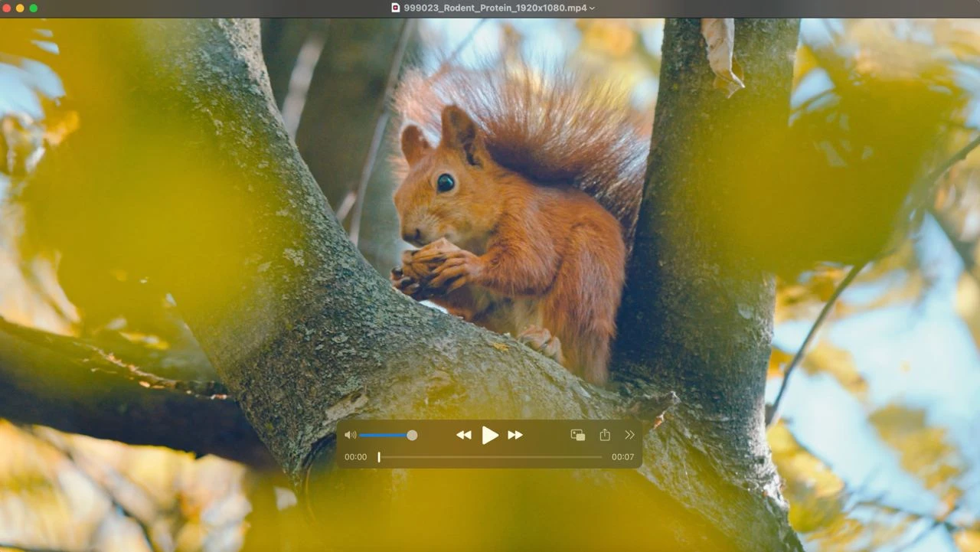Click the Play button

click(490, 436)
